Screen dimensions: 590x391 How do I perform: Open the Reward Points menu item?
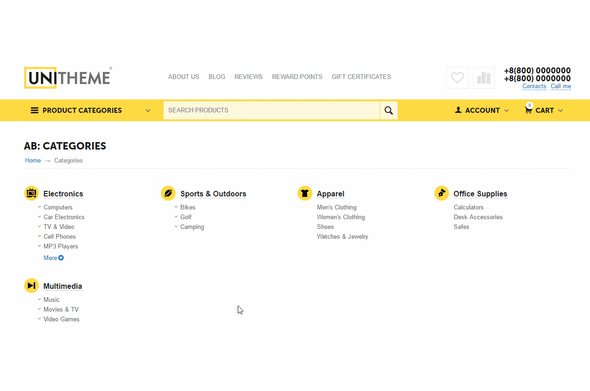point(297,77)
